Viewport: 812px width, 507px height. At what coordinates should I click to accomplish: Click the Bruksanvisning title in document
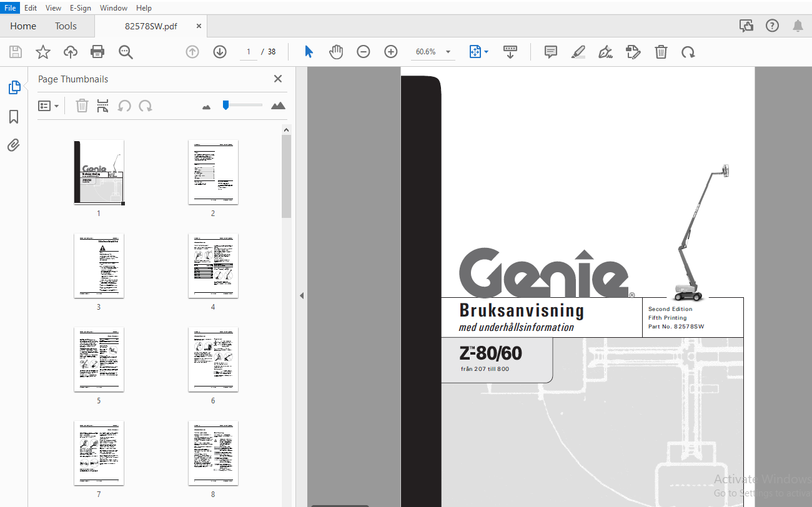[522, 310]
